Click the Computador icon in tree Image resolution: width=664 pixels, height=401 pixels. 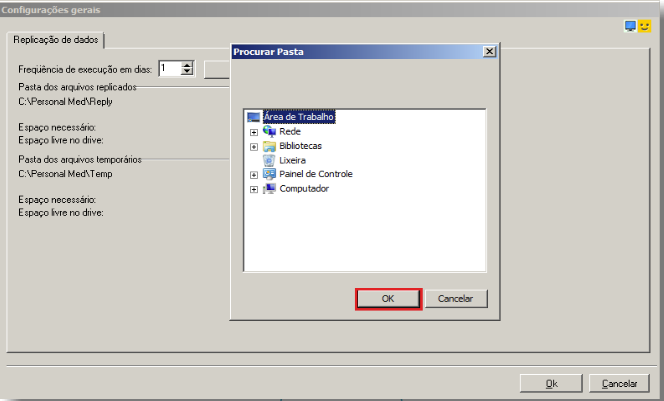[269, 189]
